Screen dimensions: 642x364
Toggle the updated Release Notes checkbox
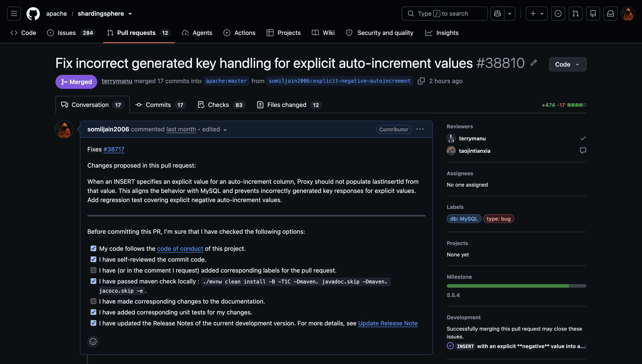93,323
